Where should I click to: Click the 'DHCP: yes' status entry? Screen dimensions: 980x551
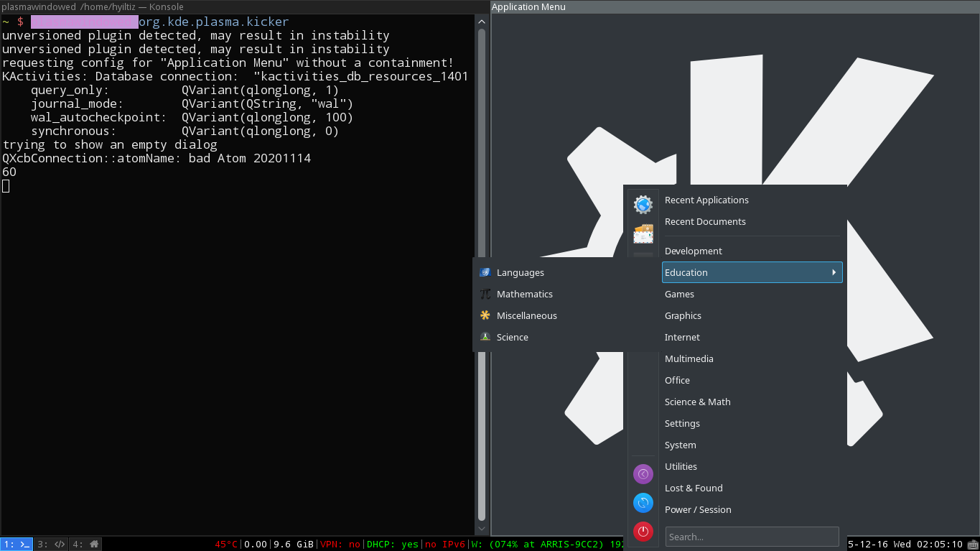[x=393, y=545]
